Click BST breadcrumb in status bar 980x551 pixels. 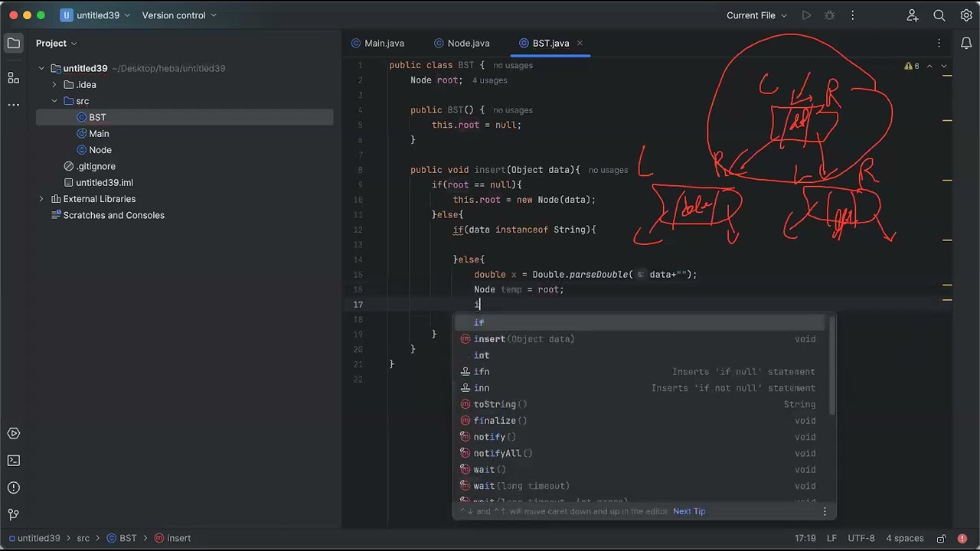click(x=122, y=539)
